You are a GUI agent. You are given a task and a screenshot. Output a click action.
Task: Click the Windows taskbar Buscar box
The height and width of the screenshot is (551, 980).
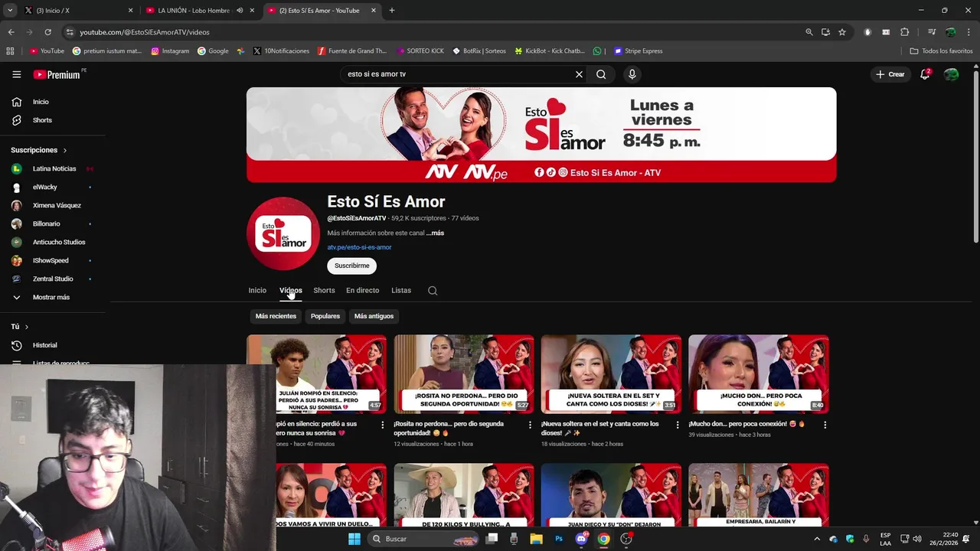[x=423, y=539]
